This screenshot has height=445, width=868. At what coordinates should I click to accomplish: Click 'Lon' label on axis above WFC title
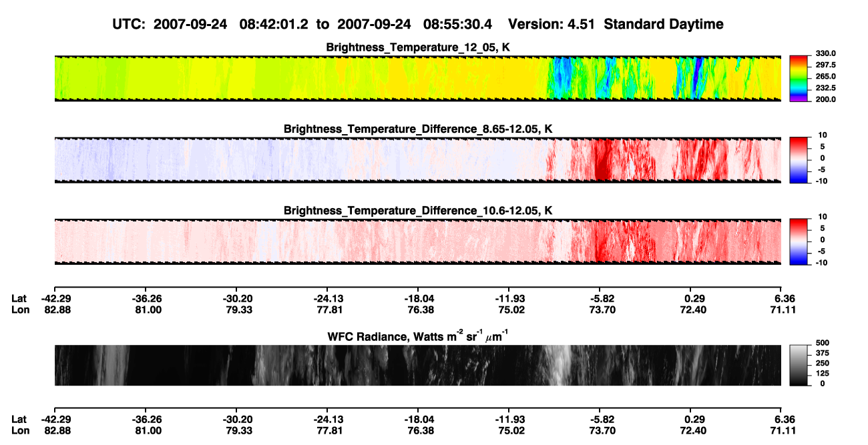point(19,309)
